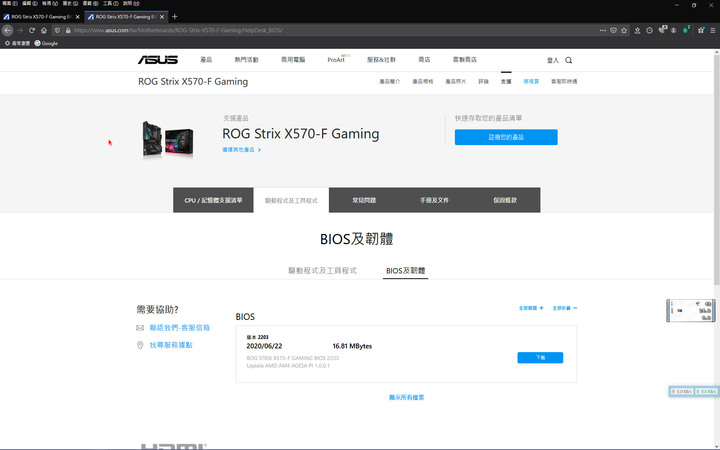Open the history clock toolbar icon

pos(649,30)
